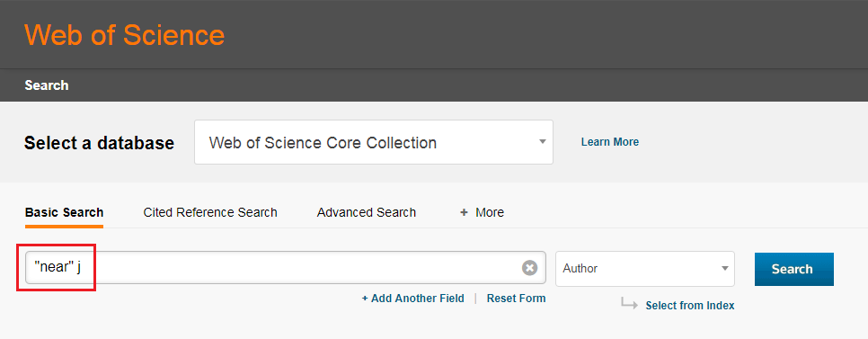Image resolution: width=868 pixels, height=339 pixels.
Task: Click the blue Search button
Action: pos(793,269)
